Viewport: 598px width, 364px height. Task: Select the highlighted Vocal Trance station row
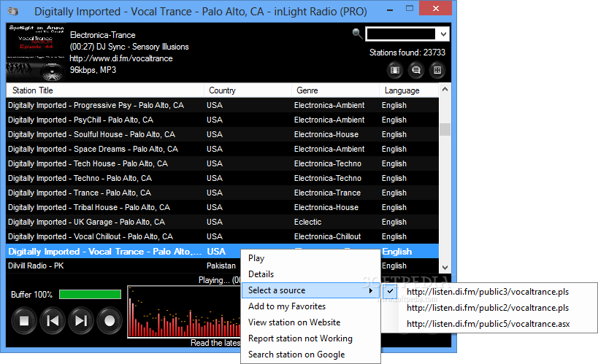(x=223, y=251)
